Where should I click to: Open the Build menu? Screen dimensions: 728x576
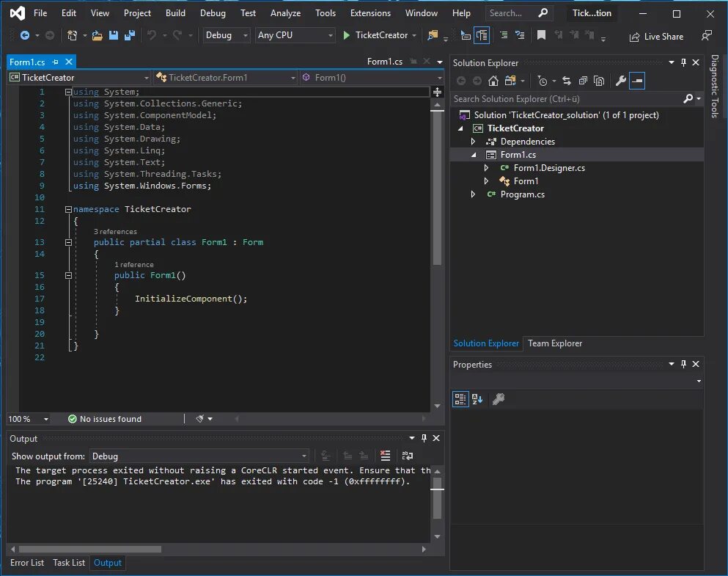(x=175, y=13)
